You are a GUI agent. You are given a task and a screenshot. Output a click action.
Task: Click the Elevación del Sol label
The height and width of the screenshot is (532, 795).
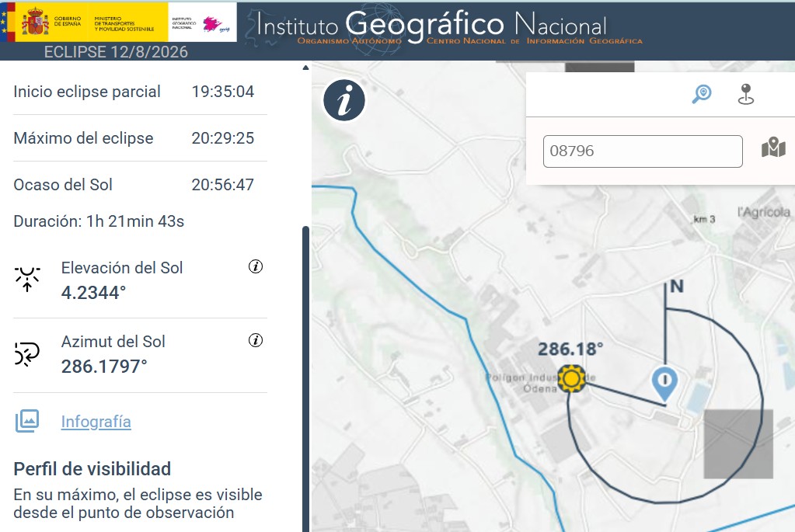coord(122,268)
